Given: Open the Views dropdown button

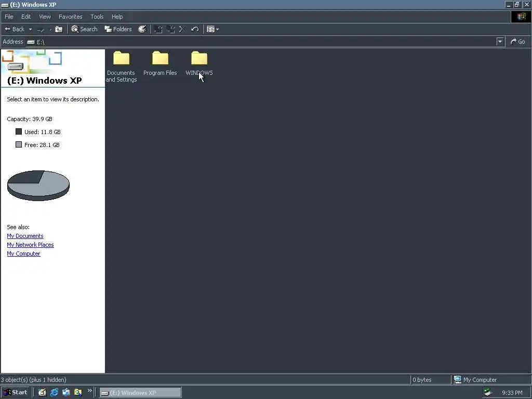Looking at the screenshot, I should [x=212, y=29].
